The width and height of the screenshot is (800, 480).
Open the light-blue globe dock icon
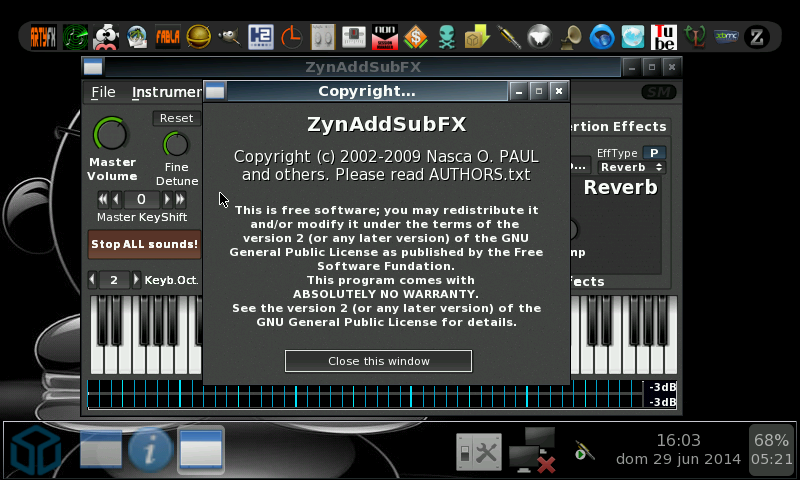tap(633, 37)
